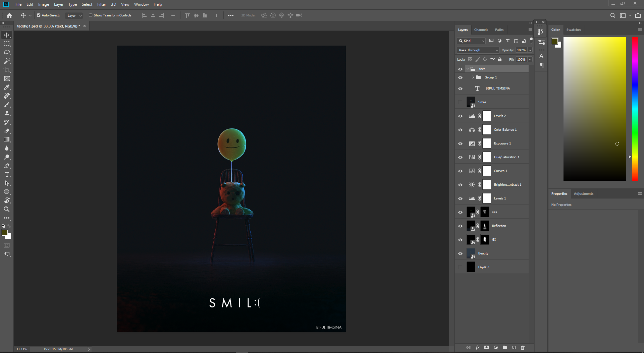Switch to the Paths tab
Viewport: 644px width, 353px height.
click(499, 30)
